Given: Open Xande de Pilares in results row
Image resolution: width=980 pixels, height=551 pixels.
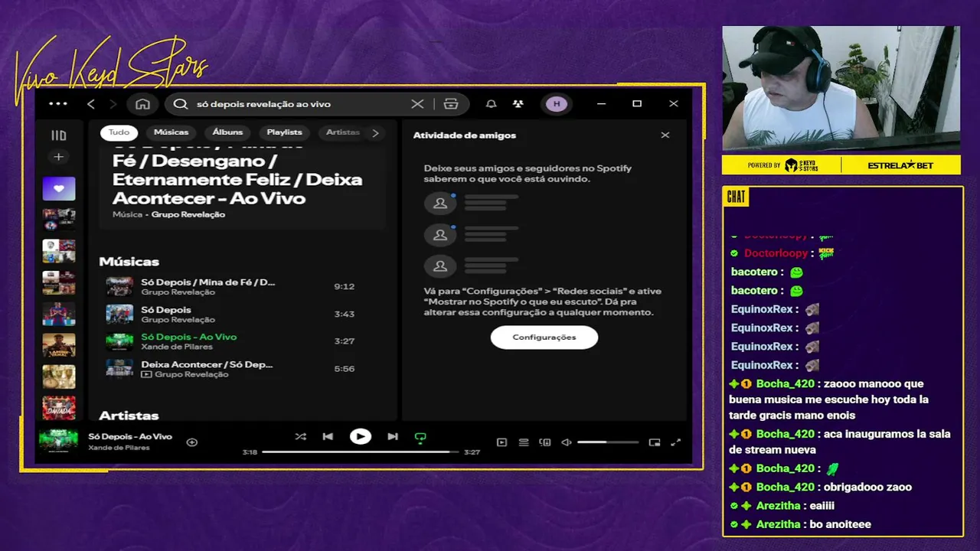Looking at the screenshot, I should point(177,347).
